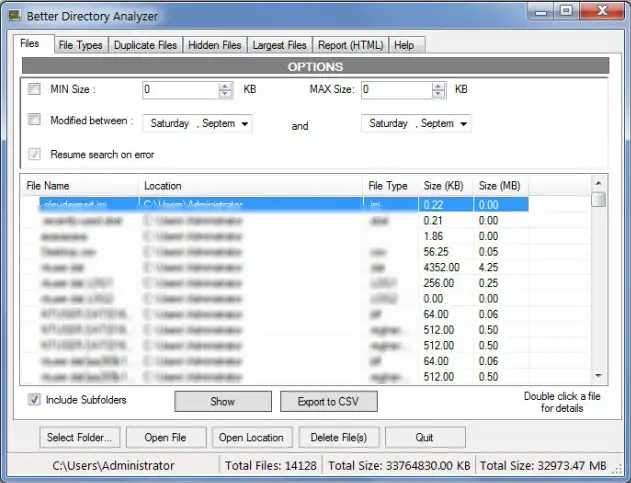Image resolution: width=631 pixels, height=483 pixels.
Task: Open the Report (HTML) tab
Action: click(x=351, y=45)
